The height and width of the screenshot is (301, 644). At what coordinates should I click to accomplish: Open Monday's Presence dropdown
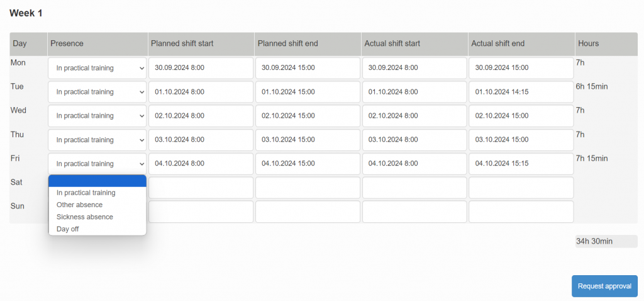click(97, 68)
